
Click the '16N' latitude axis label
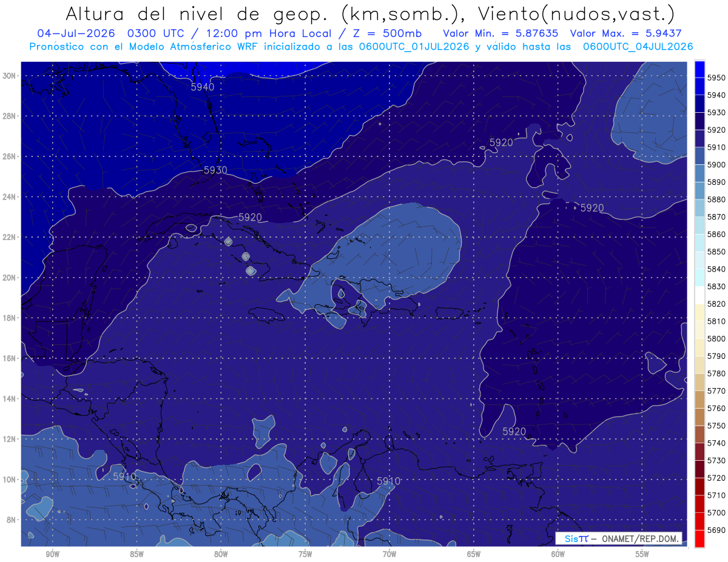[x=9, y=358]
